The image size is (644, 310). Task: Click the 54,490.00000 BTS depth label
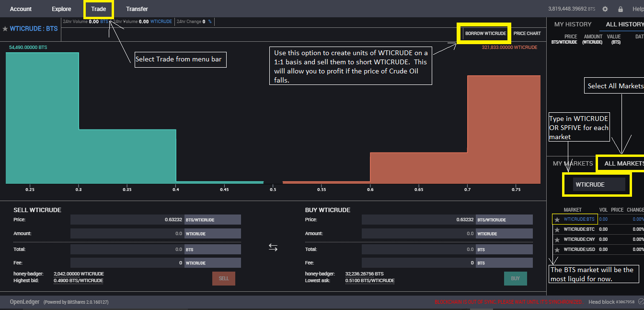(x=28, y=48)
